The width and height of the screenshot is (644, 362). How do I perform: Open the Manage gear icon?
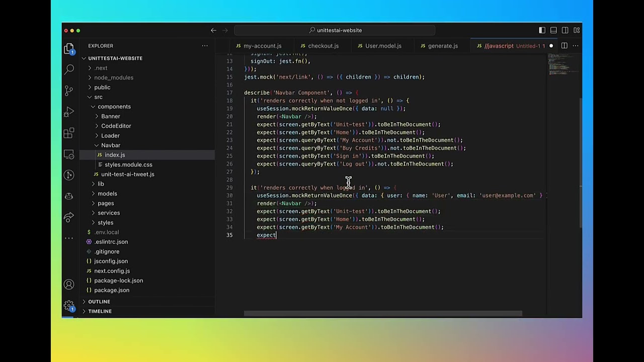pyautogui.click(x=69, y=306)
